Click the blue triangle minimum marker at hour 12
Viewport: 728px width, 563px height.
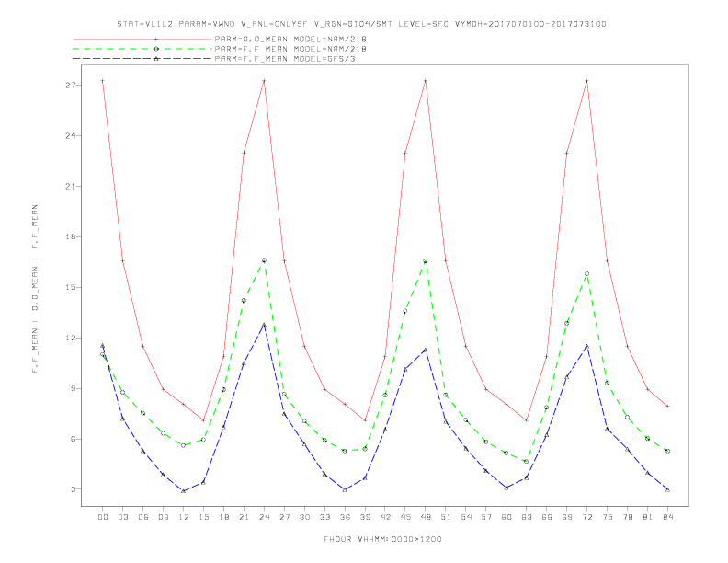[183, 491]
